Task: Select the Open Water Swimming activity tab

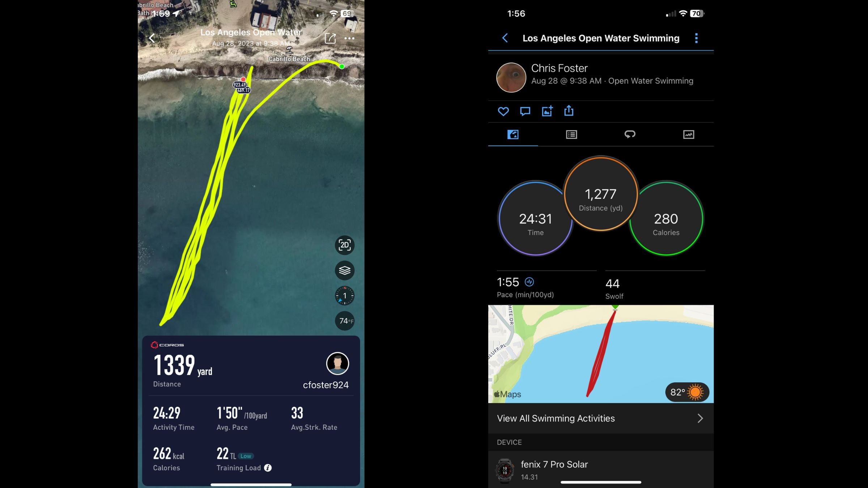Action: pyautogui.click(x=512, y=133)
